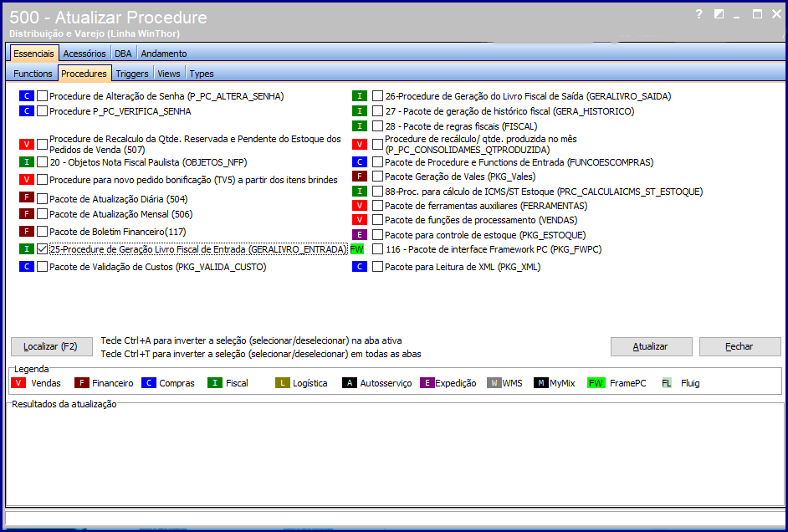Screen dimensions: 788x532
Task: Switch to the Functions sub-tab
Action: pyautogui.click(x=33, y=74)
